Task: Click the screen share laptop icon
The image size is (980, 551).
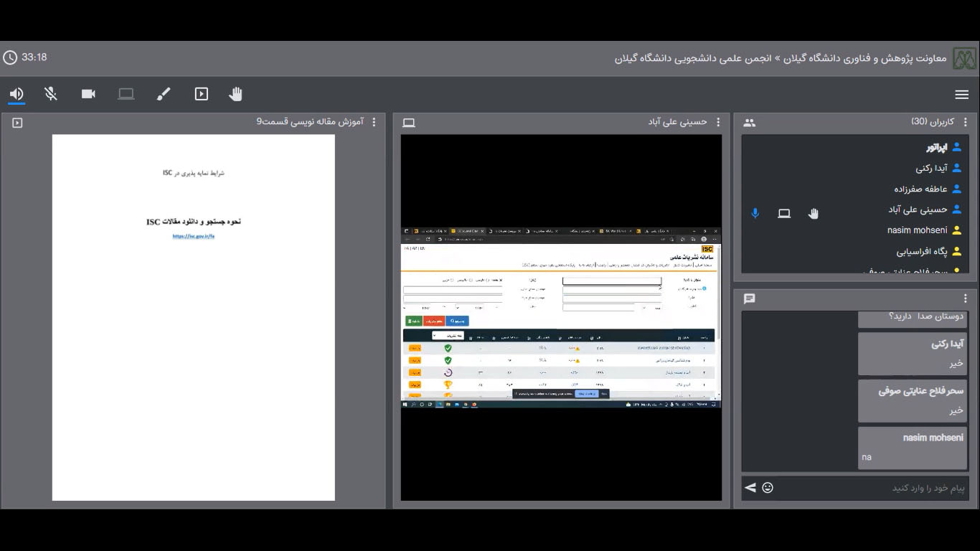Action: pos(126,94)
